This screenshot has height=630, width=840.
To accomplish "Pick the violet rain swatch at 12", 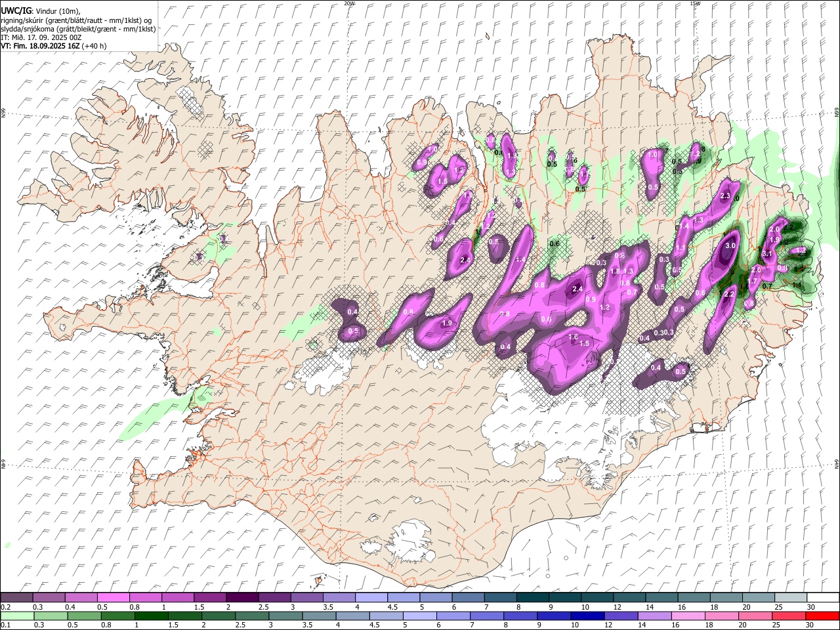I will 620,616.
